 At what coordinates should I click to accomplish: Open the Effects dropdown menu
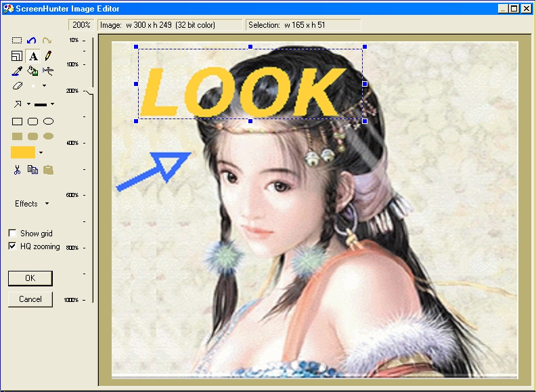32,204
